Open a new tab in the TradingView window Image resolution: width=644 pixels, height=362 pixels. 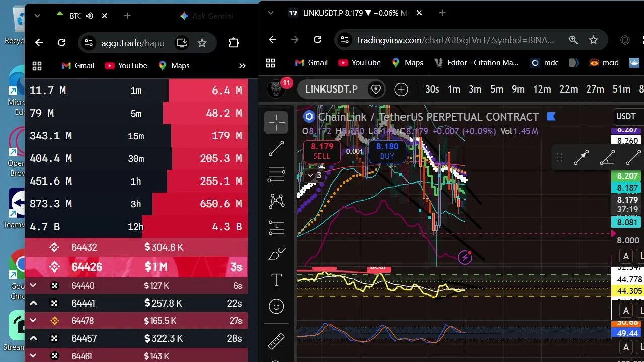coord(442,13)
